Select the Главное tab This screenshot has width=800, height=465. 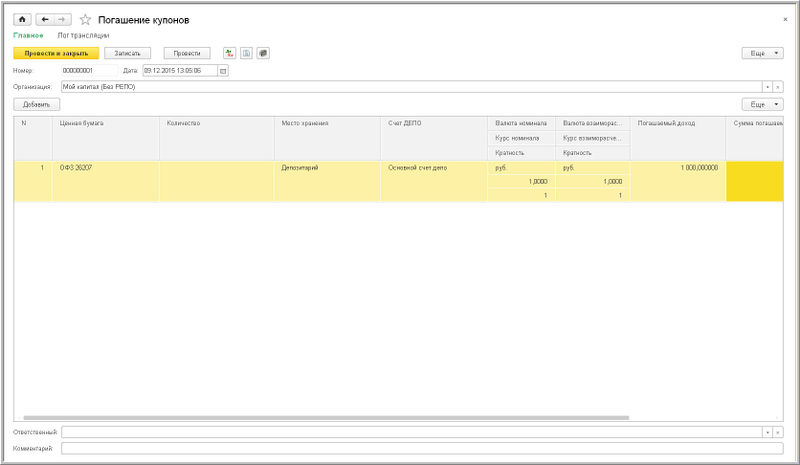pyautogui.click(x=28, y=35)
